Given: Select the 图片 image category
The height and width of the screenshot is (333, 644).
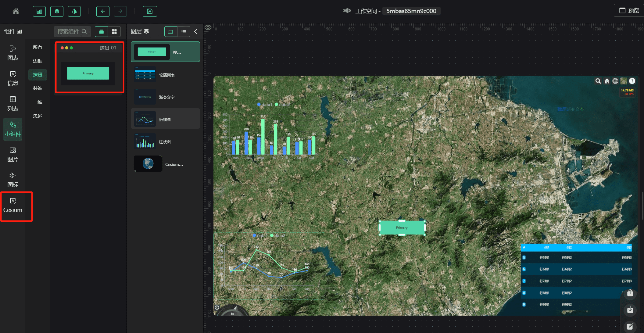Looking at the screenshot, I should [x=13, y=154].
